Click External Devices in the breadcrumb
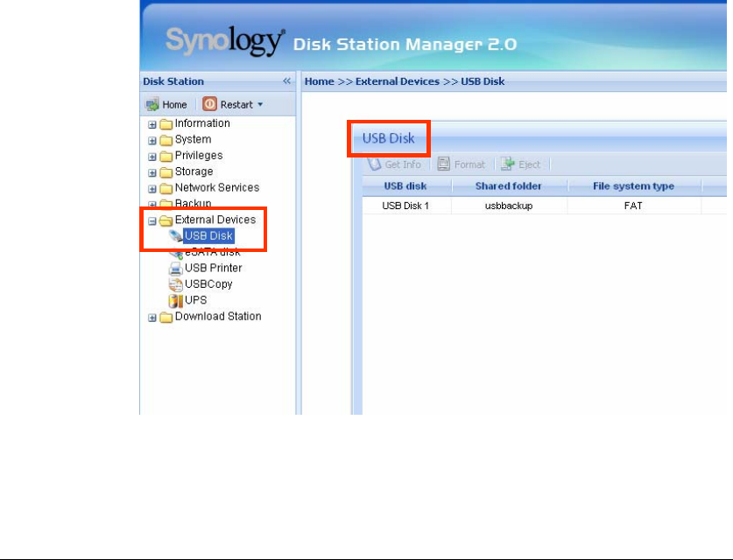 click(x=398, y=81)
